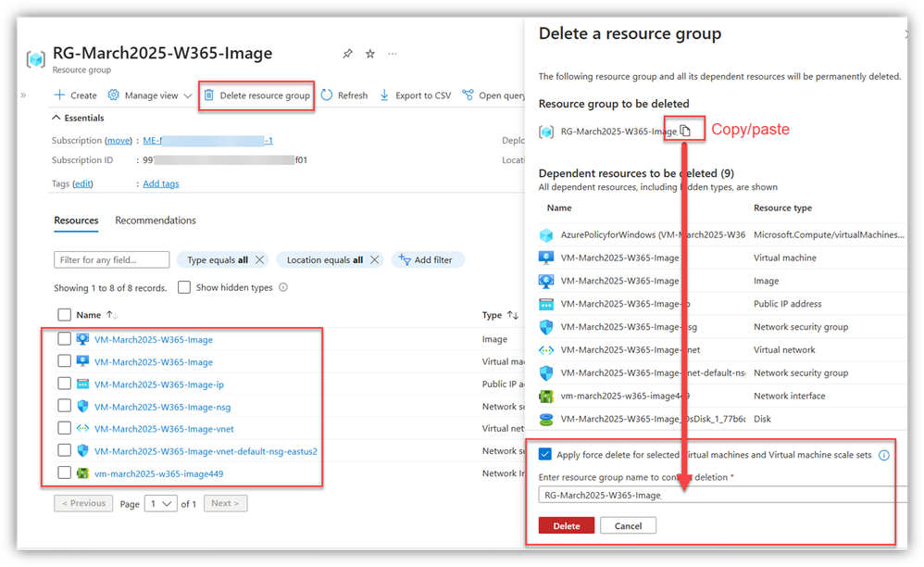Open vm-march2025-w365-image449 resource link
The height and width of the screenshot is (567, 924).
[158, 473]
